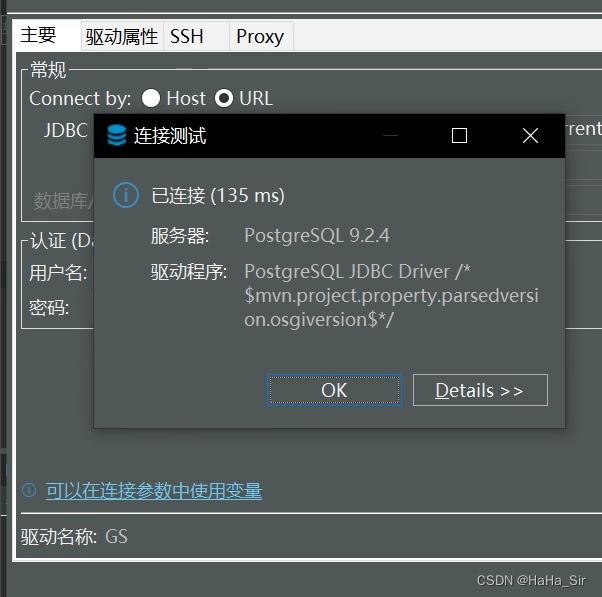Close the 连接测试 dialog

(x=530, y=136)
